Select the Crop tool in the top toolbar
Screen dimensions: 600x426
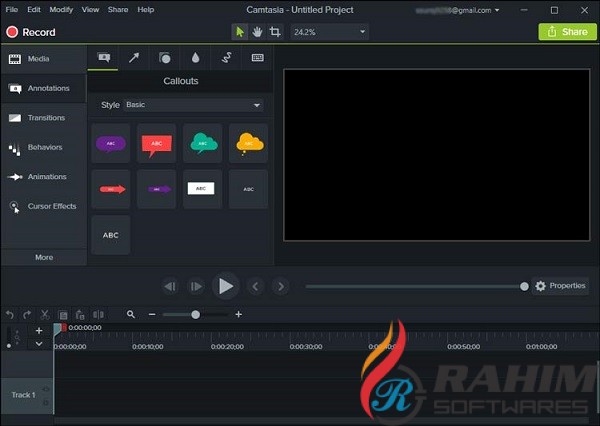(275, 32)
